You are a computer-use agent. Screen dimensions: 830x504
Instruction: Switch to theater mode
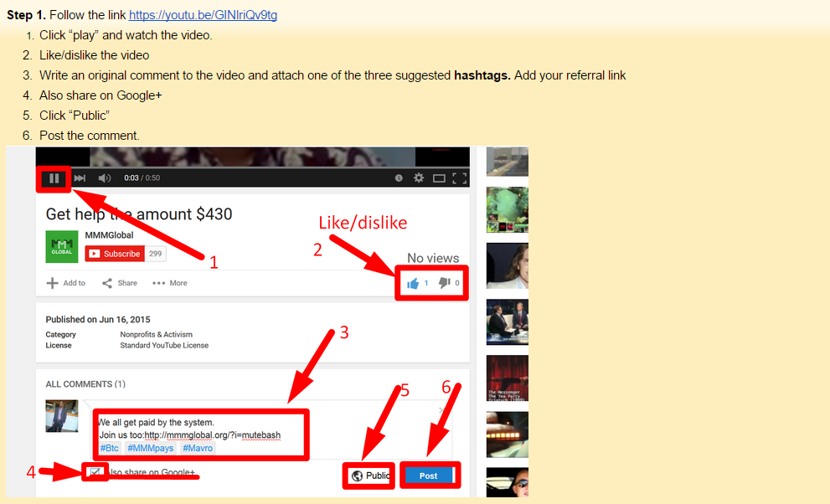[439, 178]
